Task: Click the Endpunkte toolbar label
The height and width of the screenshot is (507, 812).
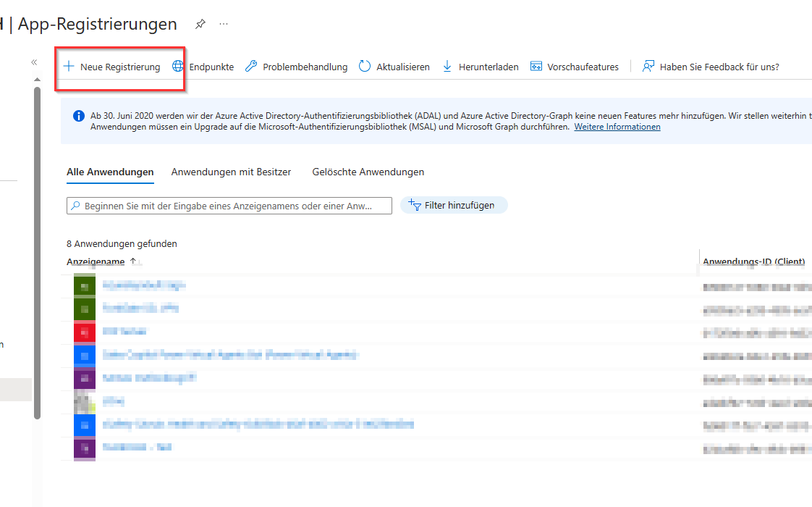Action: click(x=211, y=67)
